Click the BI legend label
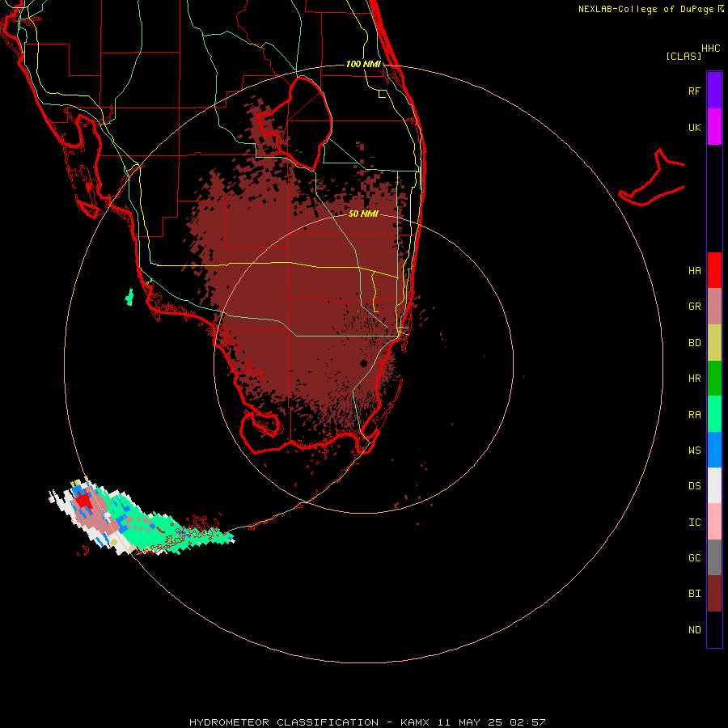This screenshot has height=728, width=728. [x=695, y=594]
